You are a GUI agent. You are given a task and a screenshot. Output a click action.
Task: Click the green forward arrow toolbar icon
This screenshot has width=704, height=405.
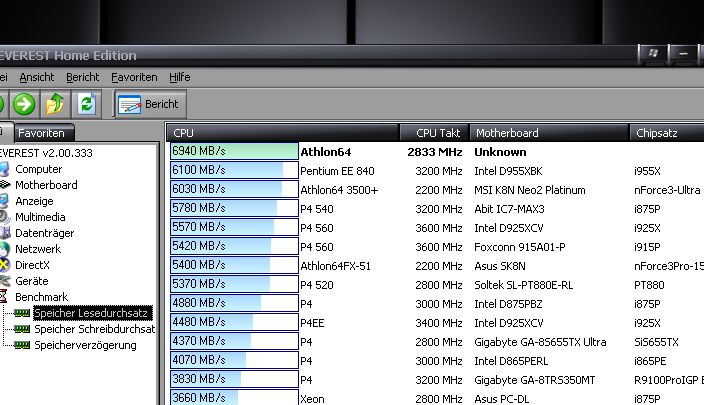pyautogui.click(x=24, y=104)
